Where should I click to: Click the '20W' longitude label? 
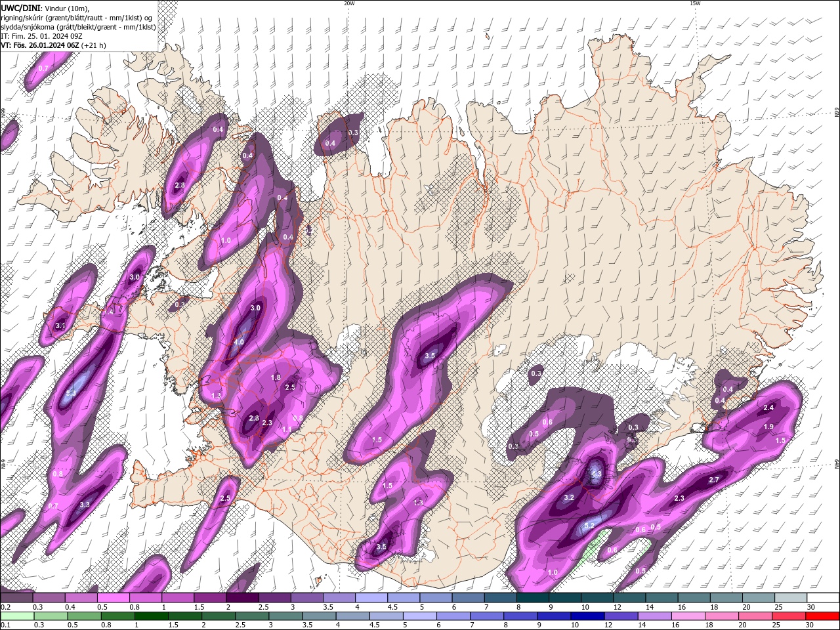(x=349, y=3)
